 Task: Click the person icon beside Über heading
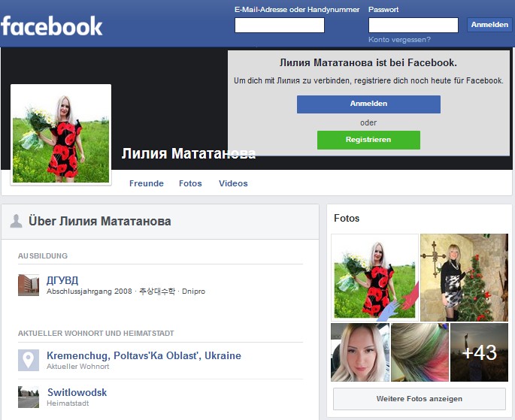(x=16, y=221)
